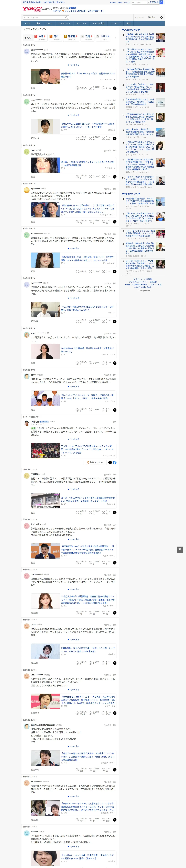Click うーん face icon with 190 count
Viewport: 186px width, 868px height.
(104, 138)
